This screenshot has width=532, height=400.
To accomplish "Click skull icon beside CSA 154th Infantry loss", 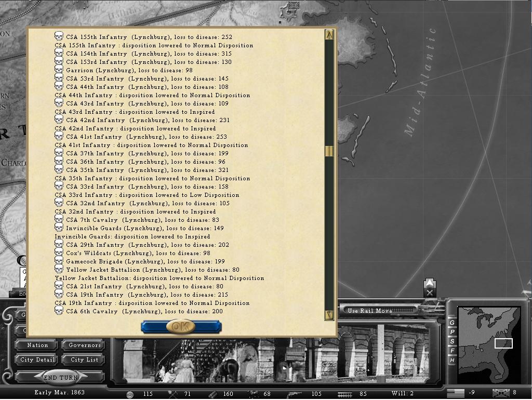I will tap(59, 52).
